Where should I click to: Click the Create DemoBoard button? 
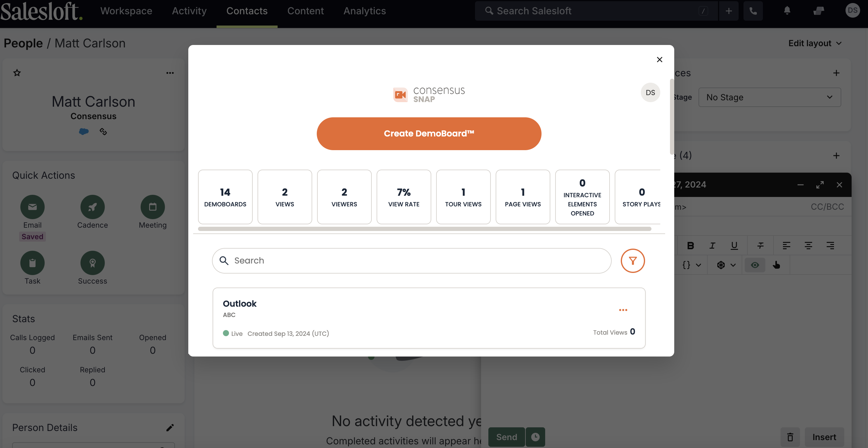(x=429, y=133)
